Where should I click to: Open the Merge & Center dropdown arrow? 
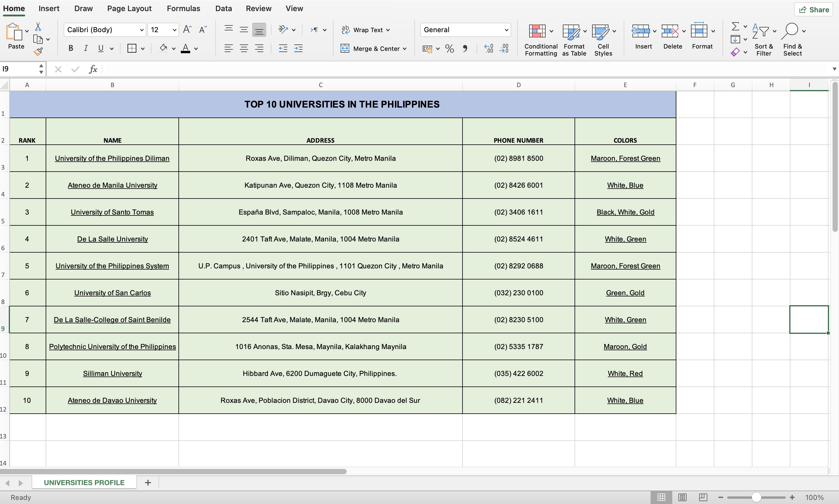pos(405,49)
